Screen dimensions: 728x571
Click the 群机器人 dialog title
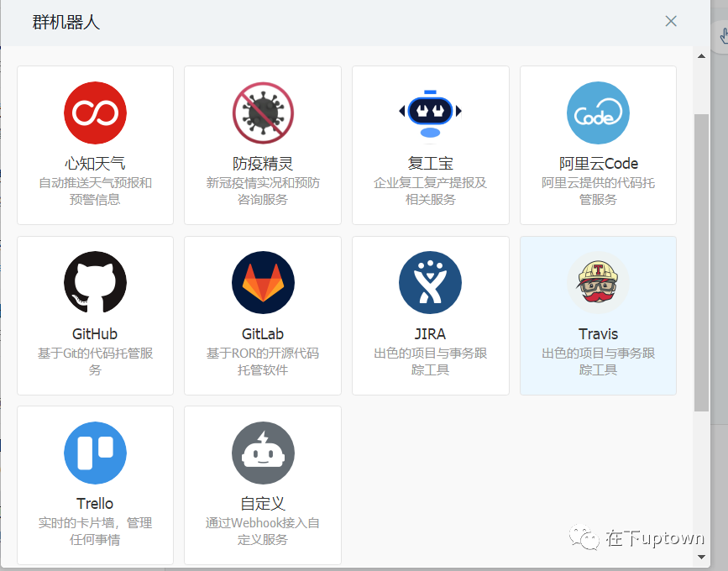pos(66,22)
